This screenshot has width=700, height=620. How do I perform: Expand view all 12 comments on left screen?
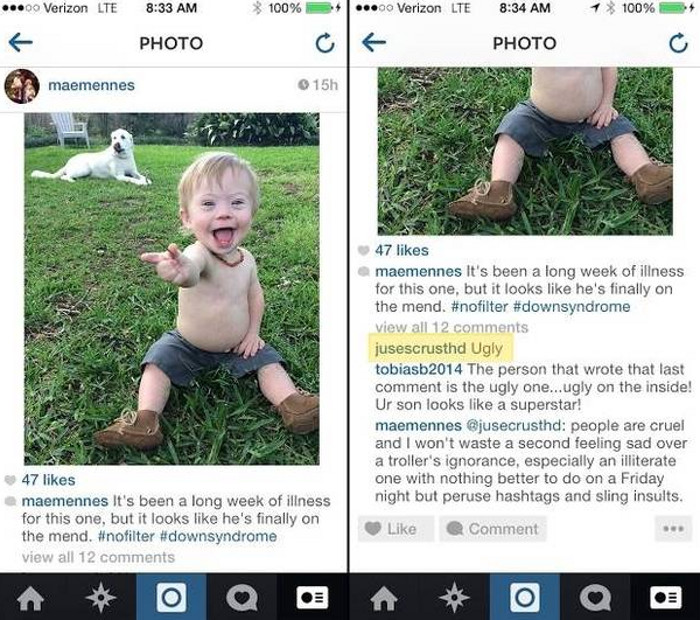coord(98,557)
